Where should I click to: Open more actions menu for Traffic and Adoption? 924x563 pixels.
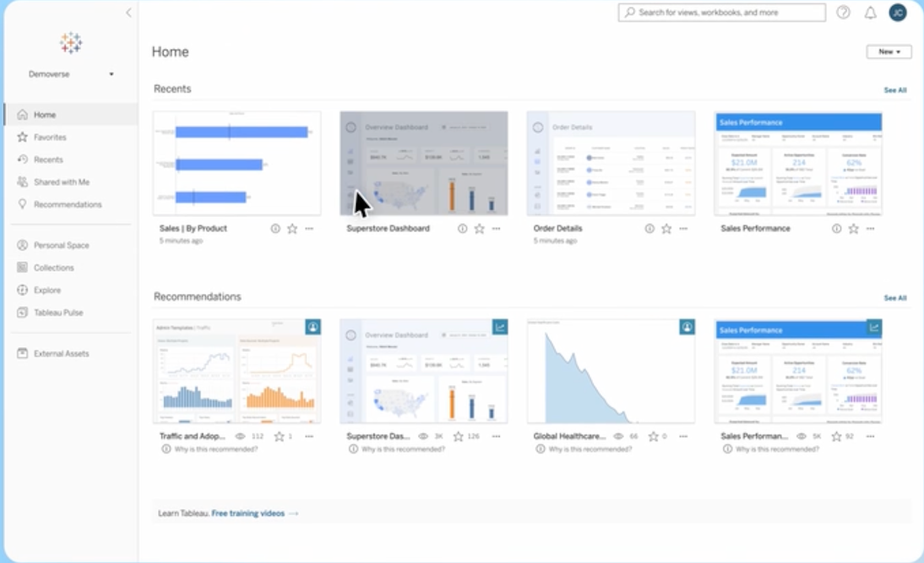(310, 437)
